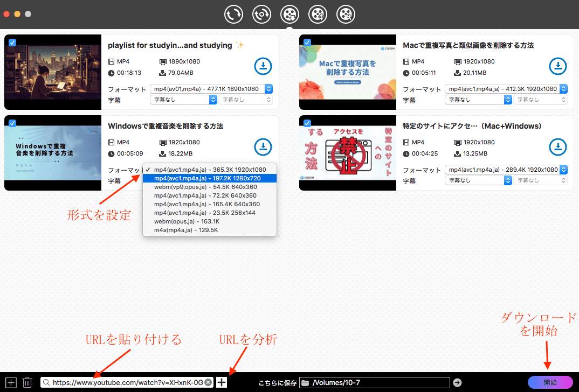
Task: Click download icon for Windows duplicate music video
Action: pos(263,147)
